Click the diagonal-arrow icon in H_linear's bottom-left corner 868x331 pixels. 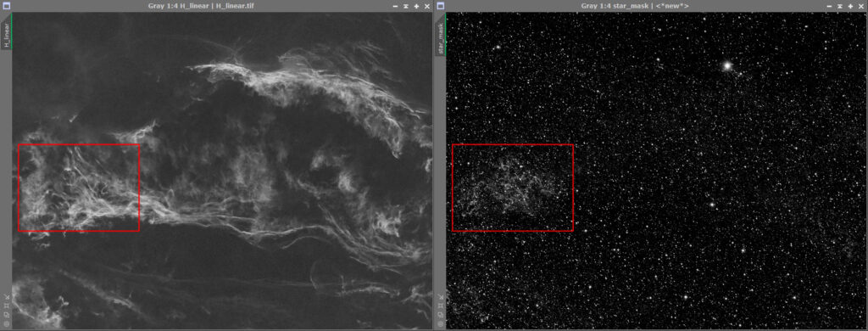7,297
